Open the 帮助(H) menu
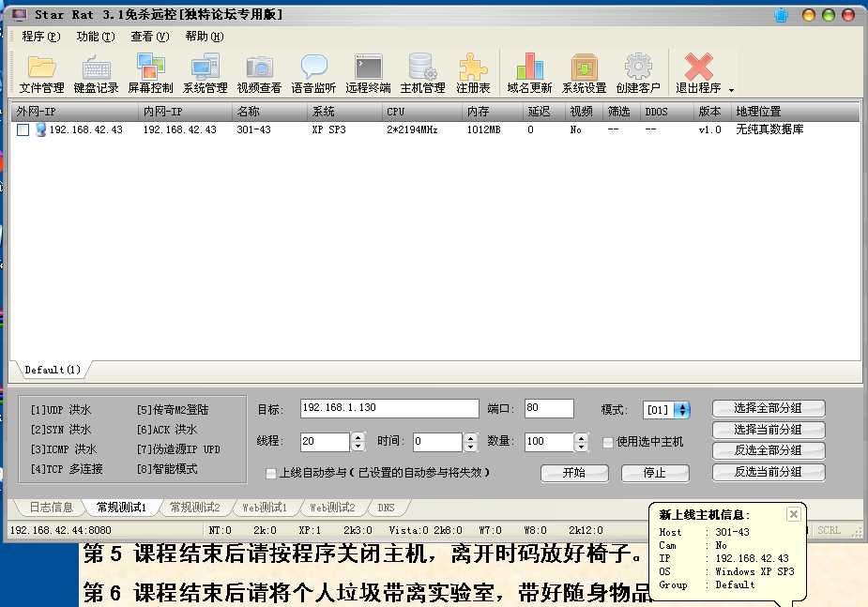 tap(205, 37)
